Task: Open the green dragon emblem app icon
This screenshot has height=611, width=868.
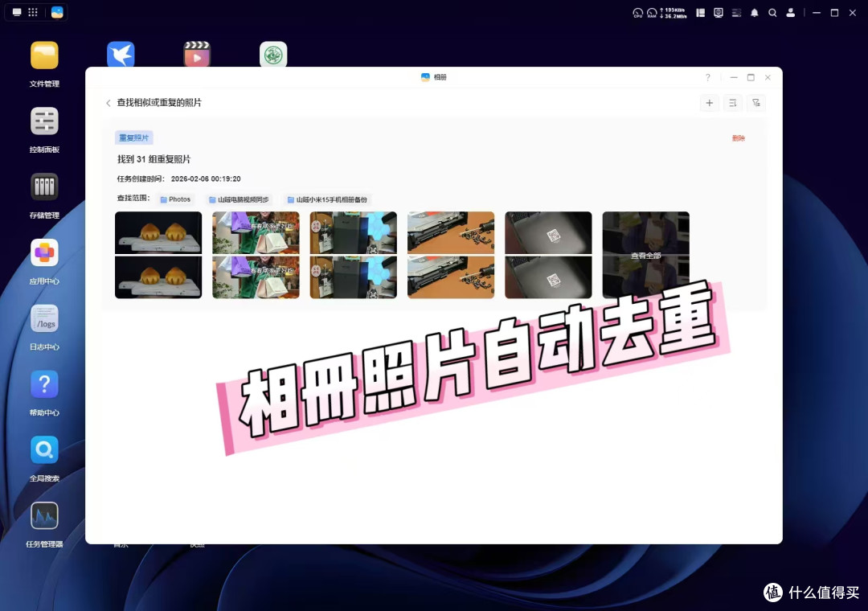Action: (x=273, y=55)
